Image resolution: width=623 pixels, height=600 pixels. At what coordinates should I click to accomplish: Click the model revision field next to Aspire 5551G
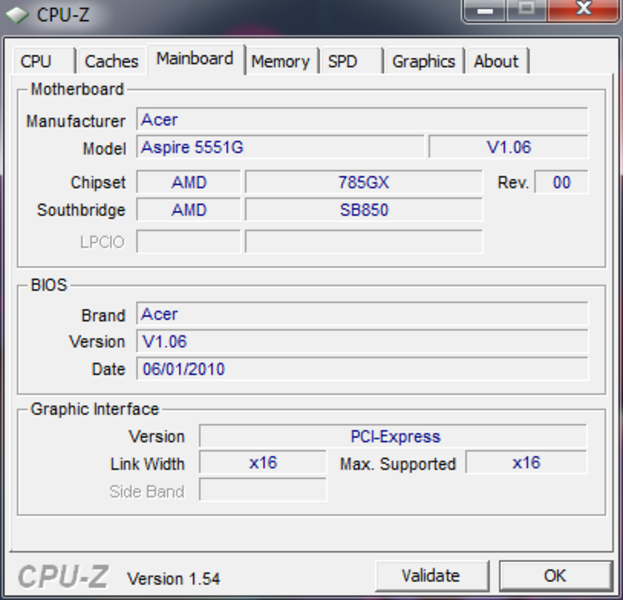(509, 147)
